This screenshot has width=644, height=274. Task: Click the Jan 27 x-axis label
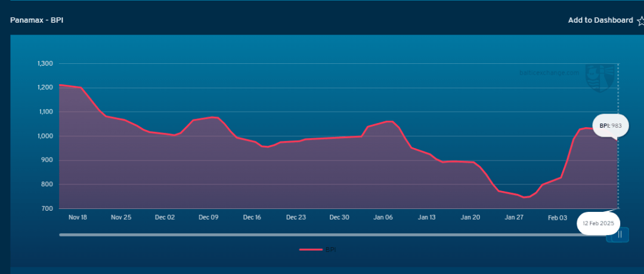pyautogui.click(x=514, y=218)
